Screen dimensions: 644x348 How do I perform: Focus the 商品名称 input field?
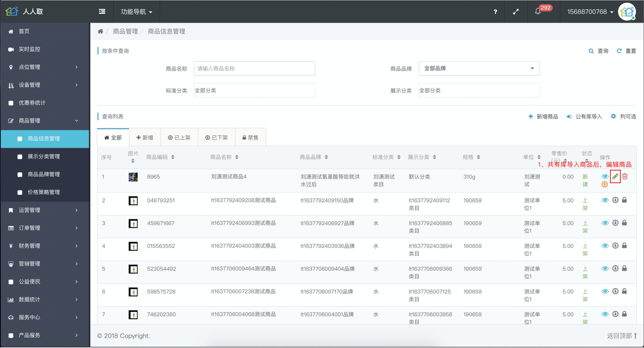click(254, 68)
